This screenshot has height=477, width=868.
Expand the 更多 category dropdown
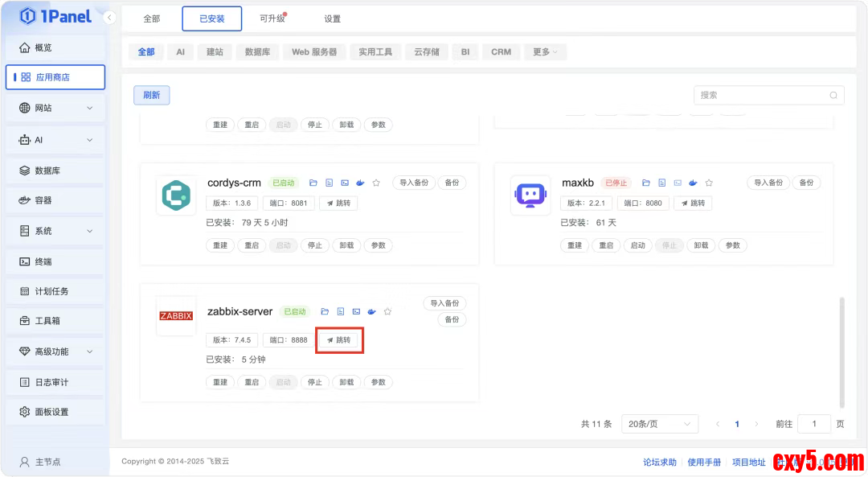(x=546, y=51)
